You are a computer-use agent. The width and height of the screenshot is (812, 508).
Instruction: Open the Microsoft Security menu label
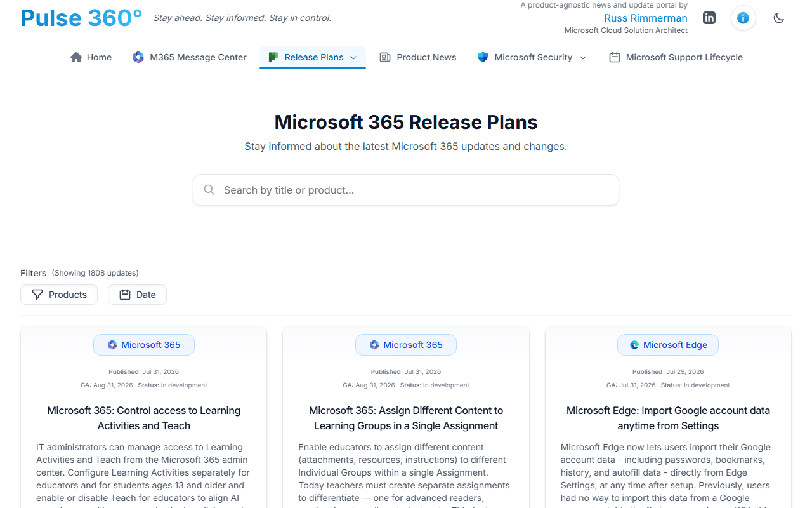click(x=534, y=57)
